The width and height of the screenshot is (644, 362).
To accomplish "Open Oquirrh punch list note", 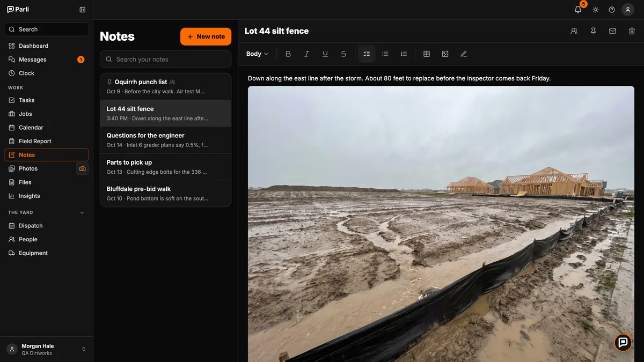I will click(166, 86).
